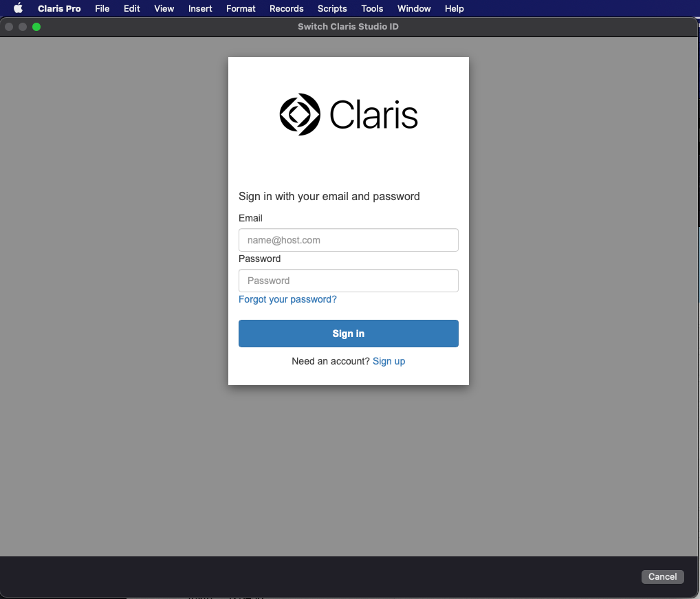The width and height of the screenshot is (700, 599).
Task: Open the Apple menu
Action: [x=18, y=8]
